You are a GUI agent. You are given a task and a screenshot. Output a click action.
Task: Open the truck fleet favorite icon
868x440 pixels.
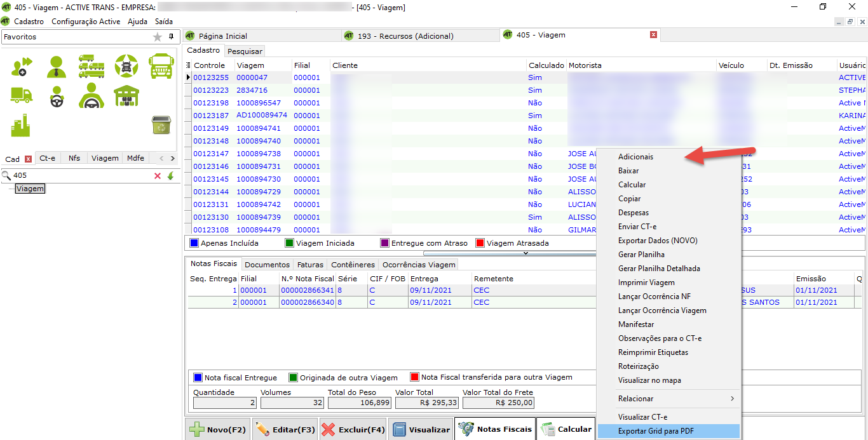(92, 66)
